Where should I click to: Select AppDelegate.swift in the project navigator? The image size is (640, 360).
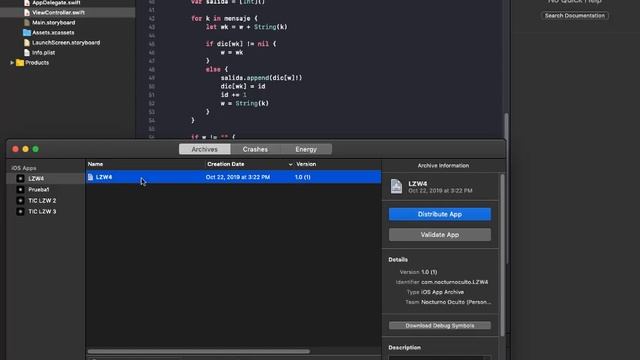click(x=56, y=2)
